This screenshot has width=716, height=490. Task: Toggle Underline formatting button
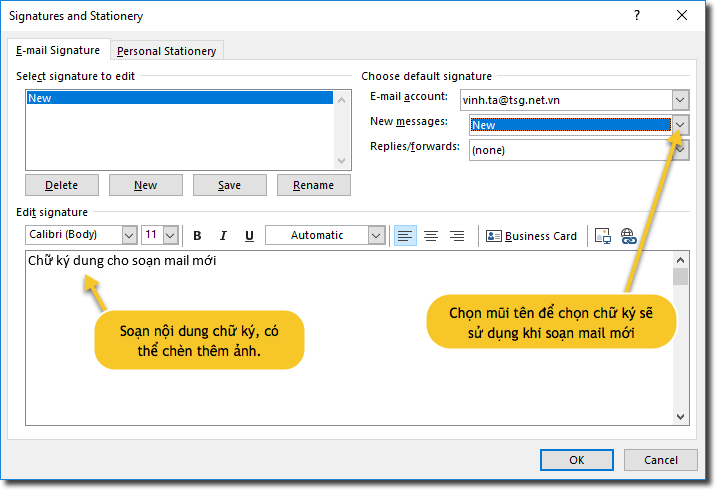pos(249,236)
